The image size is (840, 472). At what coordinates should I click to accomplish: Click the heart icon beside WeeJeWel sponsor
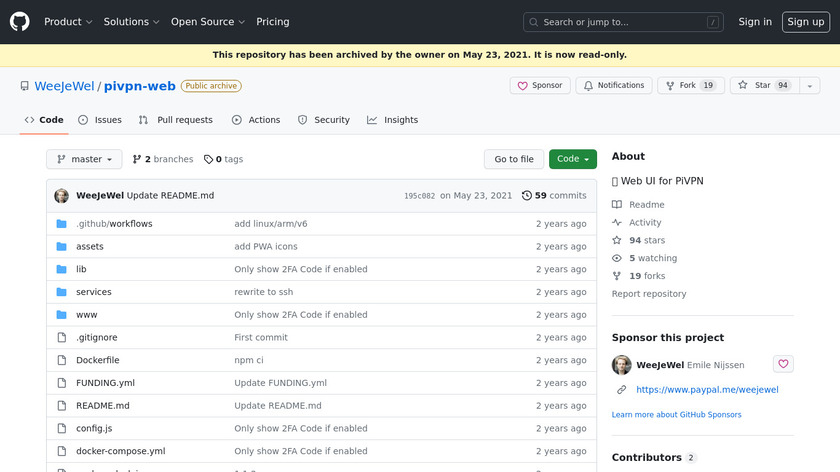[x=783, y=365]
